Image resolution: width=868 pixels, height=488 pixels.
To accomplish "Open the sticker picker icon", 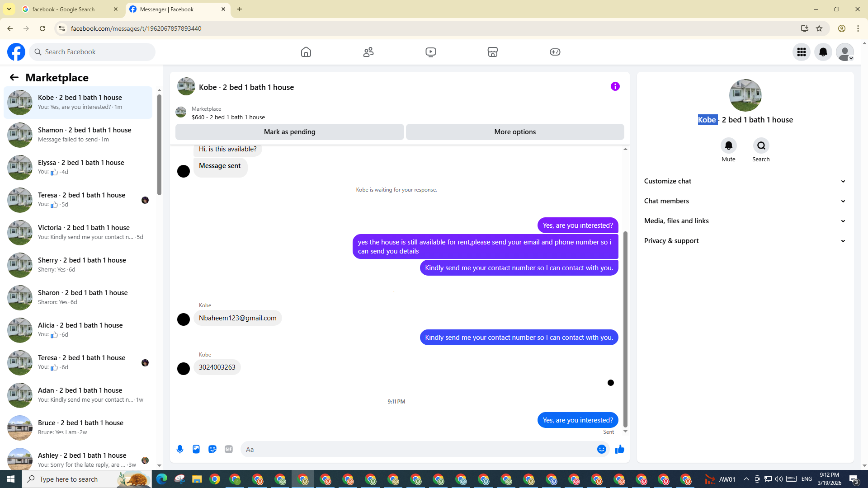I will (212, 449).
